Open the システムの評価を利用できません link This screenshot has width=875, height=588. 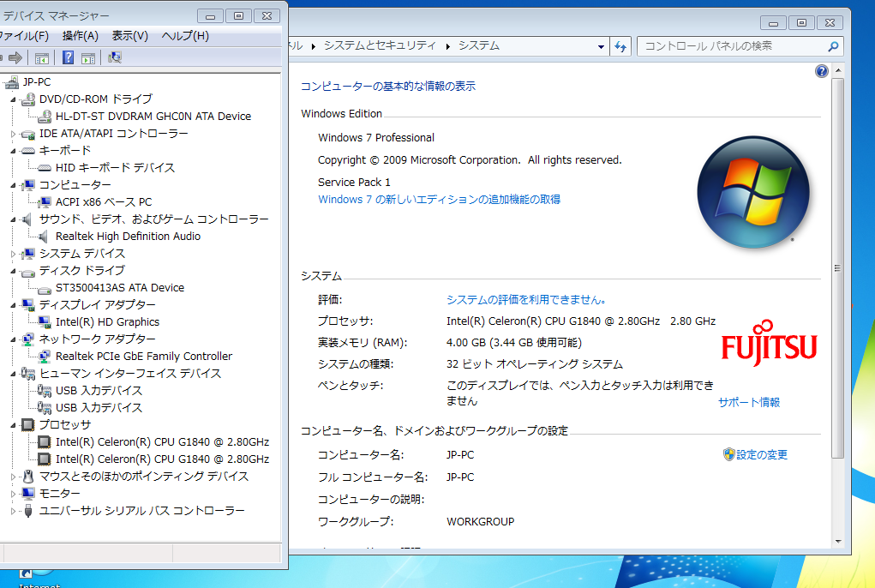click(526, 300)
